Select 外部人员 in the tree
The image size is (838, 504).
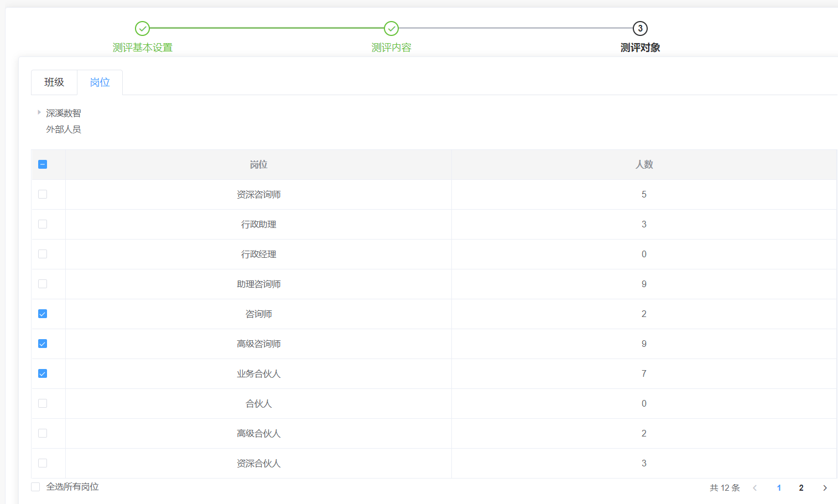64,129
